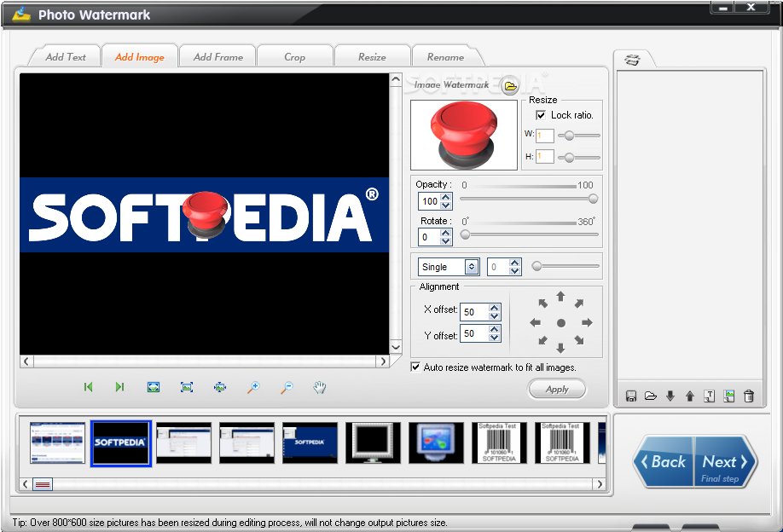
Task: Align watermark to bottom-left arrow
Action: pos(542,340)
